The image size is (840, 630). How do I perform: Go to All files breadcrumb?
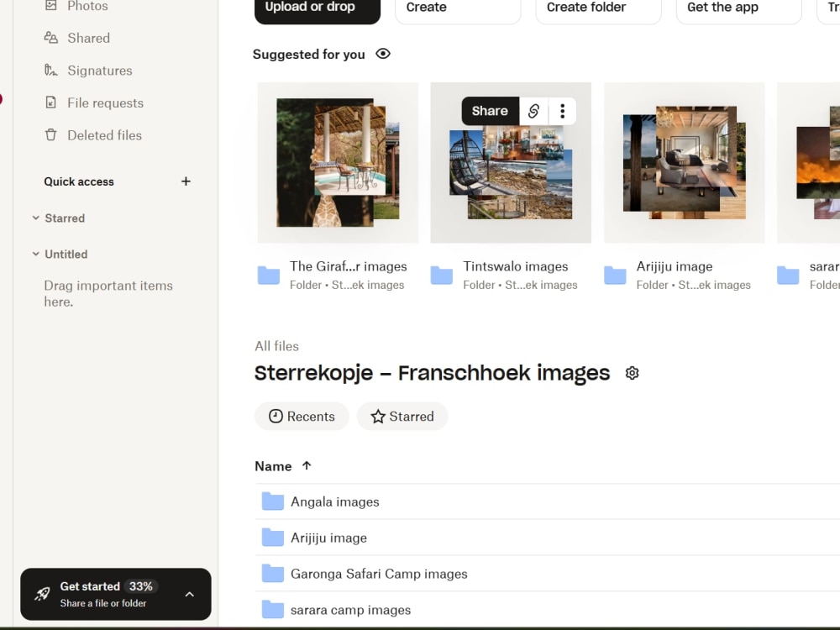[x=277, y=346]
